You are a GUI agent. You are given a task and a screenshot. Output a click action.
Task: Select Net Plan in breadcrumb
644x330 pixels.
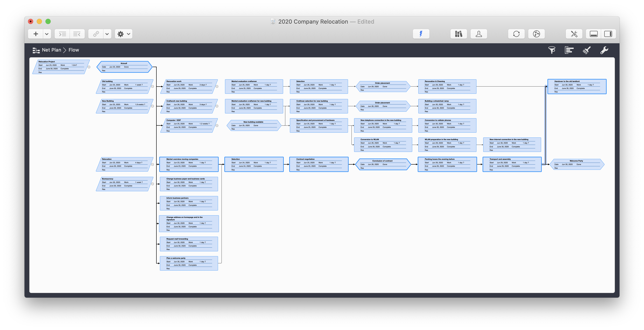point(52,50)
